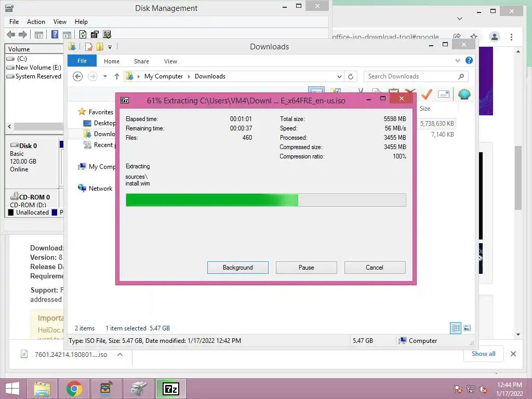Select Desktop in Explorer Favorites
Screen dimensions: 532x399
click(x=99, y=123)
